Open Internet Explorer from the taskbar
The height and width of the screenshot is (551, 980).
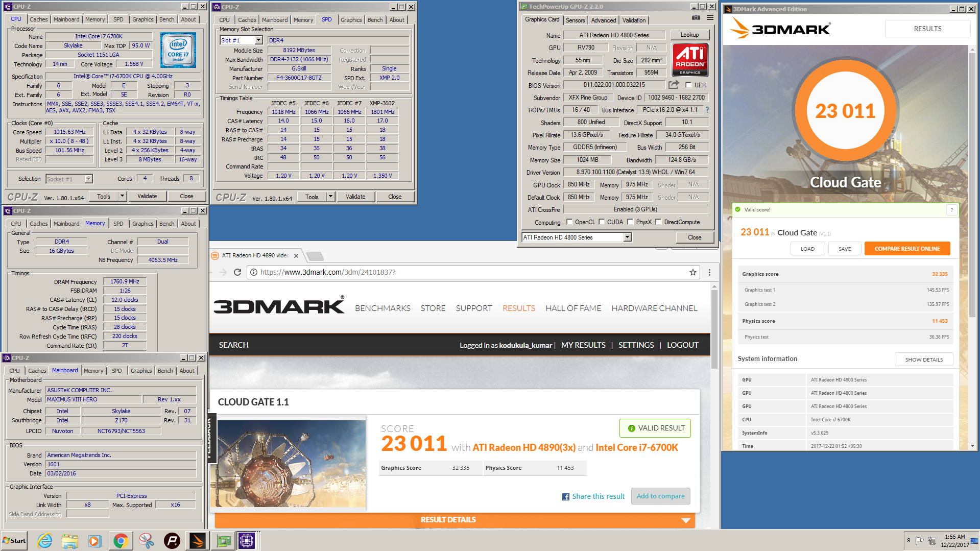coord(44,540)
